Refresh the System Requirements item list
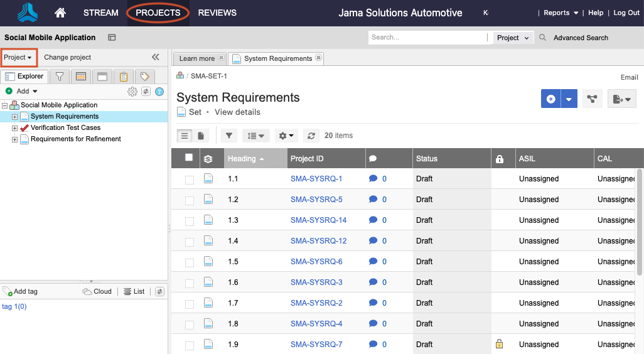Screen dimensions: 644x354 coord(311,136)
